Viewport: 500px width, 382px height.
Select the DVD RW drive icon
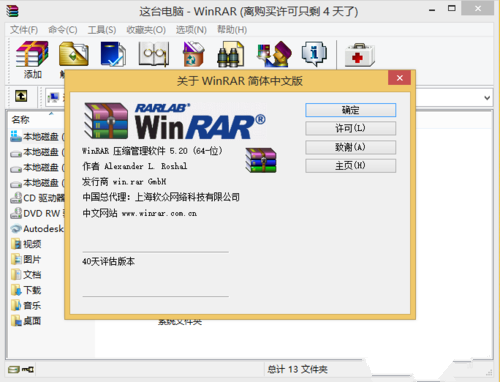point(16,213)
